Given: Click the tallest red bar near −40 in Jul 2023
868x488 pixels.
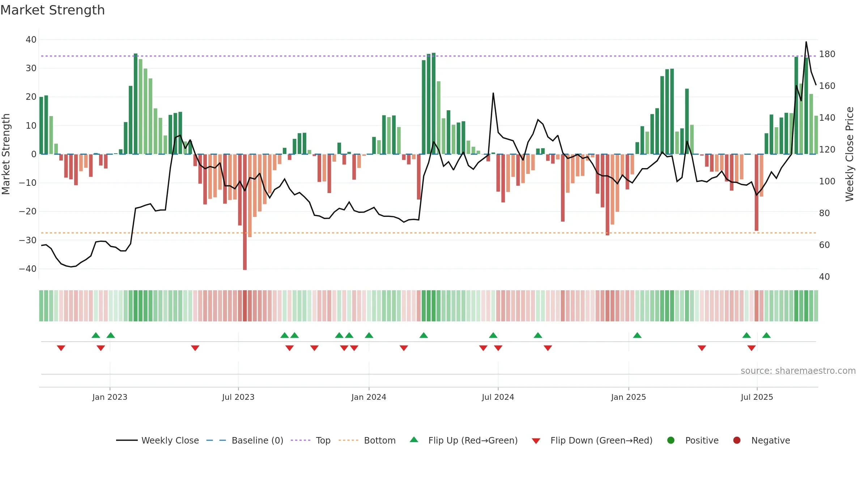Looking at the screenshot, I should (245, 212).
